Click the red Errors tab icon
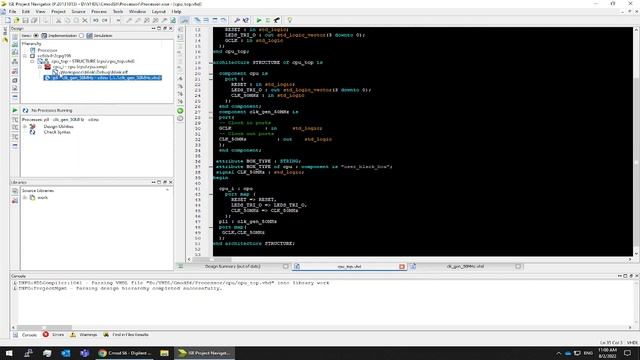The image size is (640, 360). coord(46,334)
